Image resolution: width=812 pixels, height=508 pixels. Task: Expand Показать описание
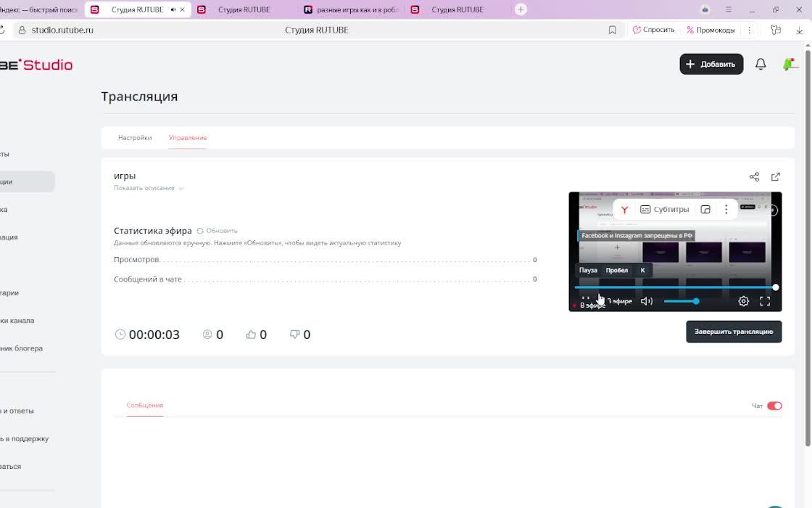(x=148, y=188)
